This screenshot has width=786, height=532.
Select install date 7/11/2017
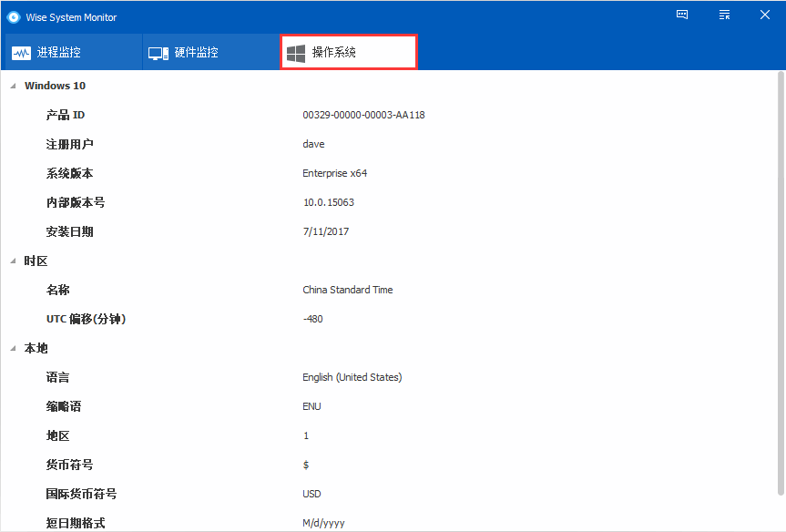click(x=326, y=231)
